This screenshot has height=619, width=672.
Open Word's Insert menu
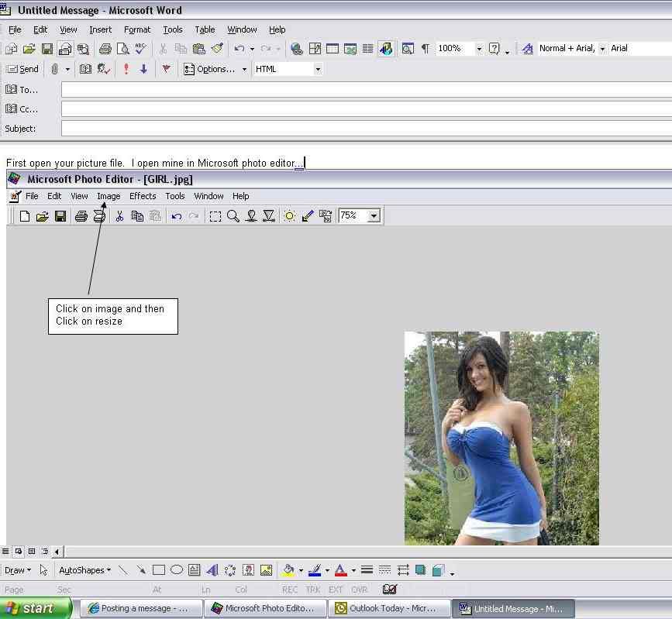[x=100, y=29]
